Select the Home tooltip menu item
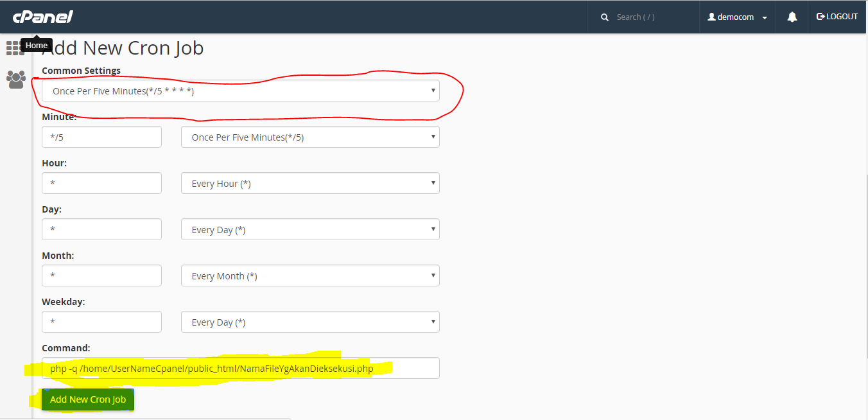The width and height of the screenshot is (868, 420). [37, 45]
